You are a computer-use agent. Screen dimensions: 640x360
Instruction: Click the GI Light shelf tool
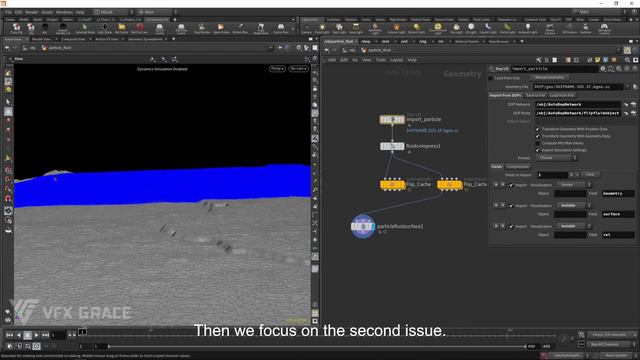tap(471, 28)
